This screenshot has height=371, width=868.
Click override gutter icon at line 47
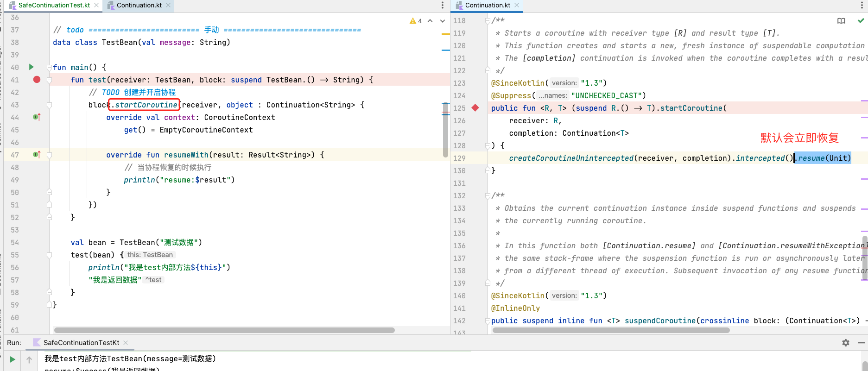[x=37, y=155]
